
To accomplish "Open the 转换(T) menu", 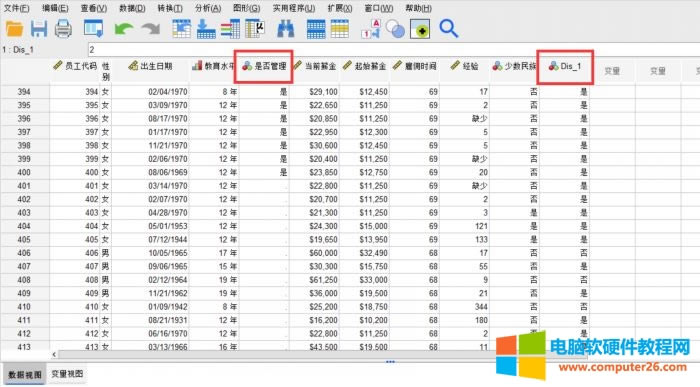I will [170, 8].
